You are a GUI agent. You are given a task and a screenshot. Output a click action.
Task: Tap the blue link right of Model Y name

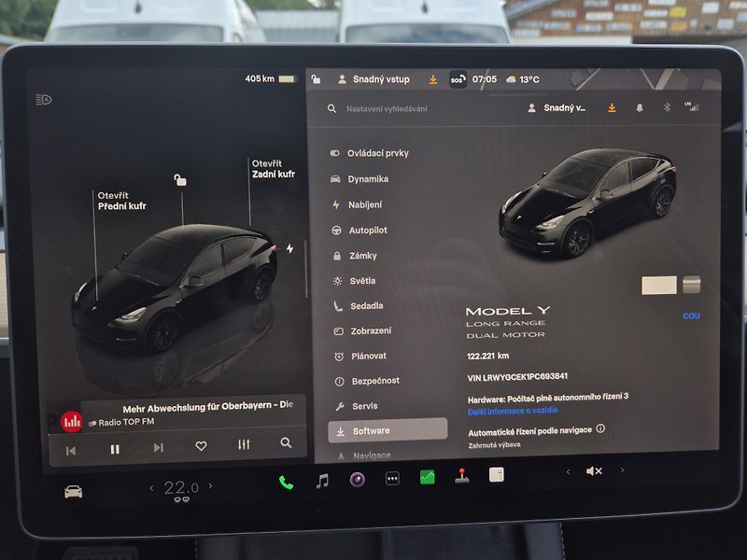tap(691, 315)
